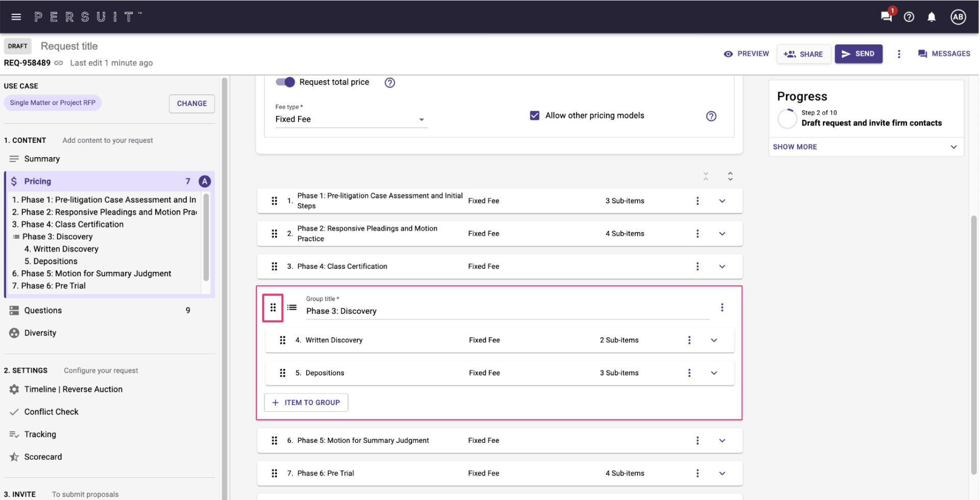The width and height of the screenshot is (980, 500).
Task: Open the AB user avatar menu
Action: pos(958,17)
